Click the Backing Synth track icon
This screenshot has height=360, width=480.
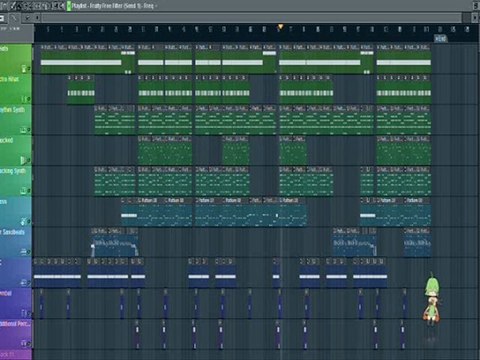[24, 191]
